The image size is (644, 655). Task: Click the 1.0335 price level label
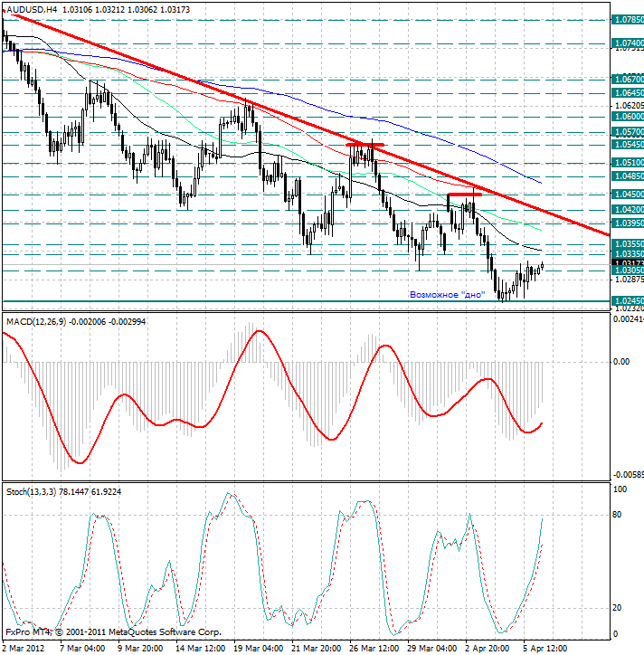coord(628,254)
